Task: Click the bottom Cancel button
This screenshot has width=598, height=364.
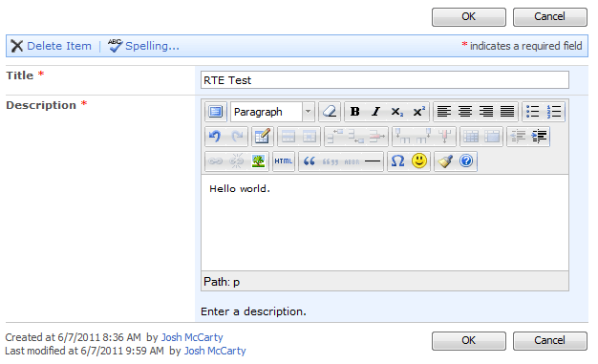Action: (549, 340)
